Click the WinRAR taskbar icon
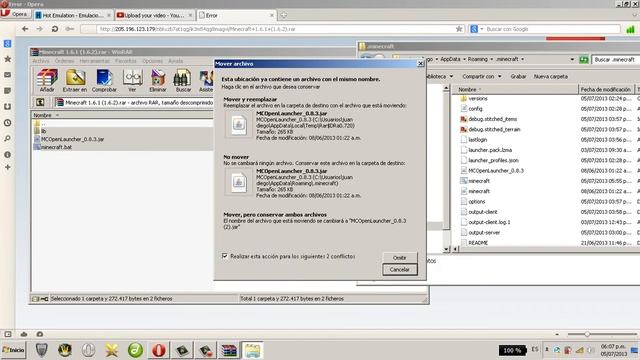This screenshot has height=360, width=640. coord(229,350)
